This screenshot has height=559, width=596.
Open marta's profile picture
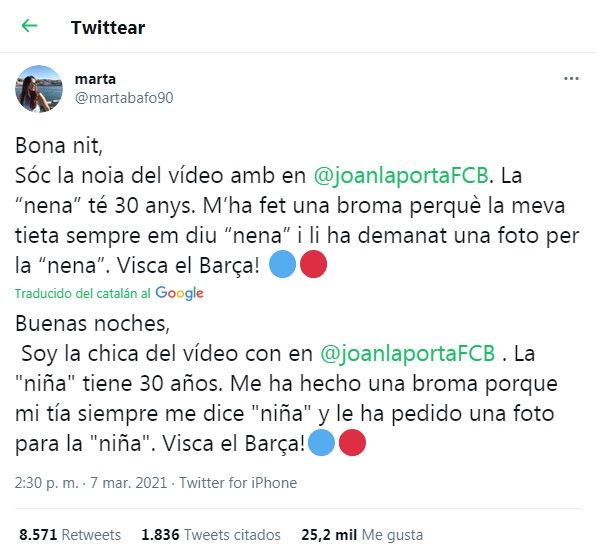click(39, 89)
